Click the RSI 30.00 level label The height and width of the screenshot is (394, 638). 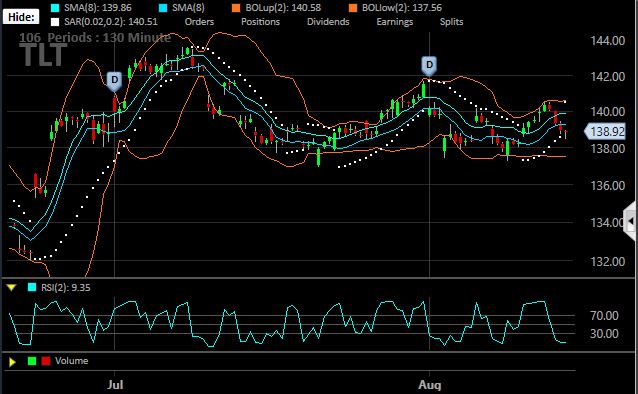[604, 334]
